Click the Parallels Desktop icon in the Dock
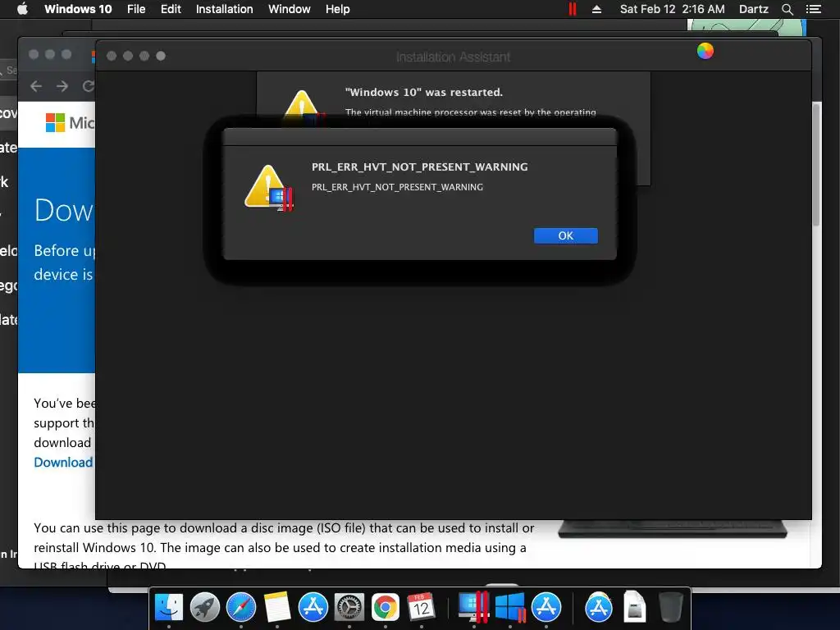This screenshot has width=840, height=630. point(473,608)
